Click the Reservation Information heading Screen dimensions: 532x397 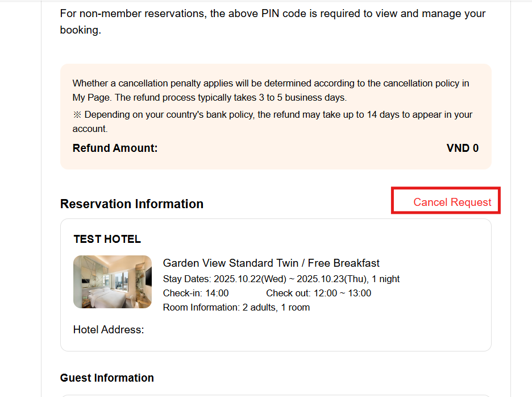coord(132,204)
